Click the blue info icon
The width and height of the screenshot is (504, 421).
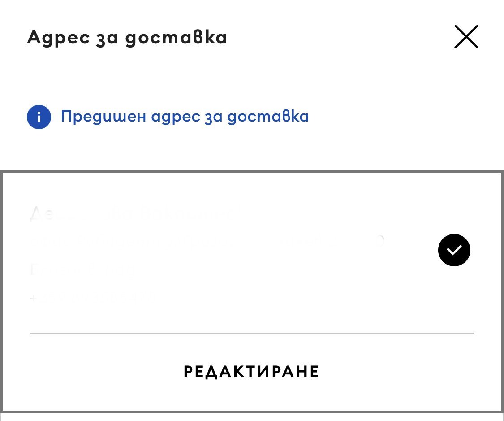[x=39, y=117]
